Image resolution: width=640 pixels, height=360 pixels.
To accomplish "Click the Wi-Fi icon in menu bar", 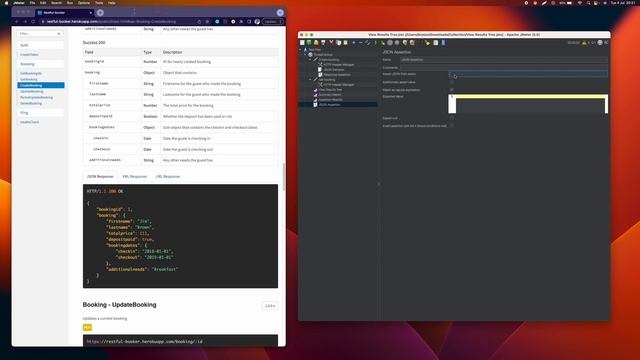I will click(x=580, y=3).
